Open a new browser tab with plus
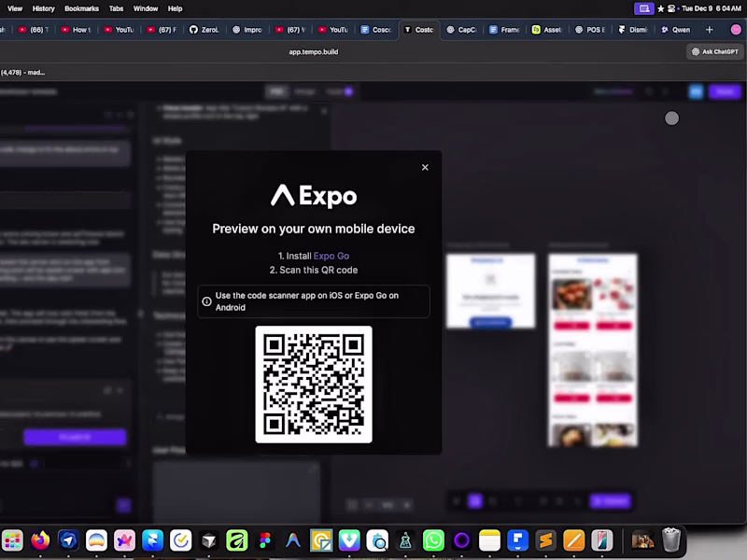The width and height of the screenshot is (747, 560). (710, 30)
